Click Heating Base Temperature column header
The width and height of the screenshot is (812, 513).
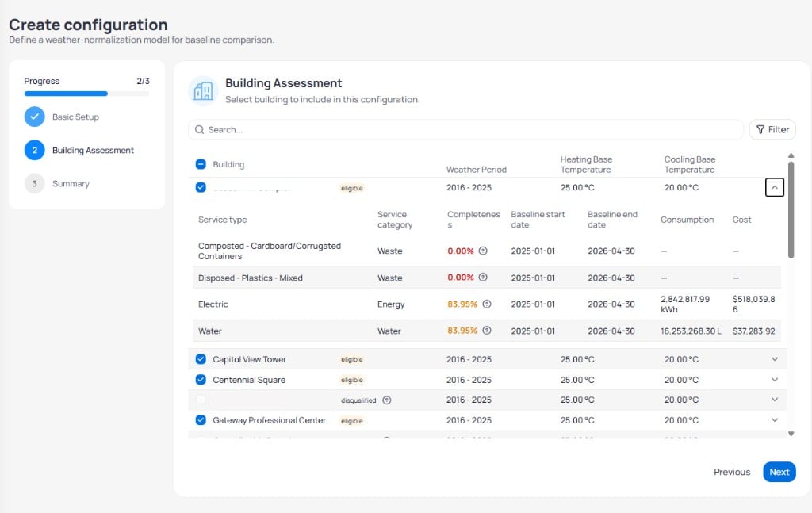[x=586, y=164]
